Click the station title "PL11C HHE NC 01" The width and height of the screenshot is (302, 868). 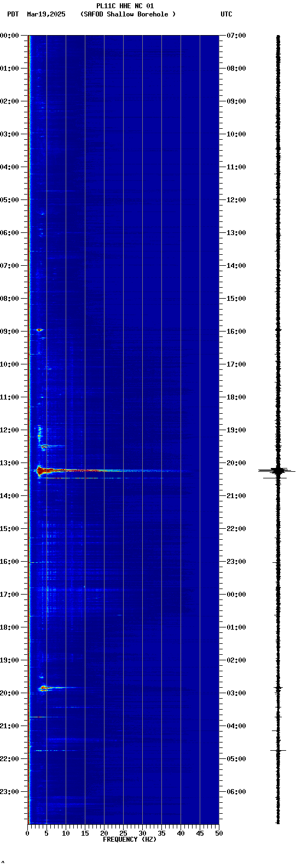tap(125, 6)
